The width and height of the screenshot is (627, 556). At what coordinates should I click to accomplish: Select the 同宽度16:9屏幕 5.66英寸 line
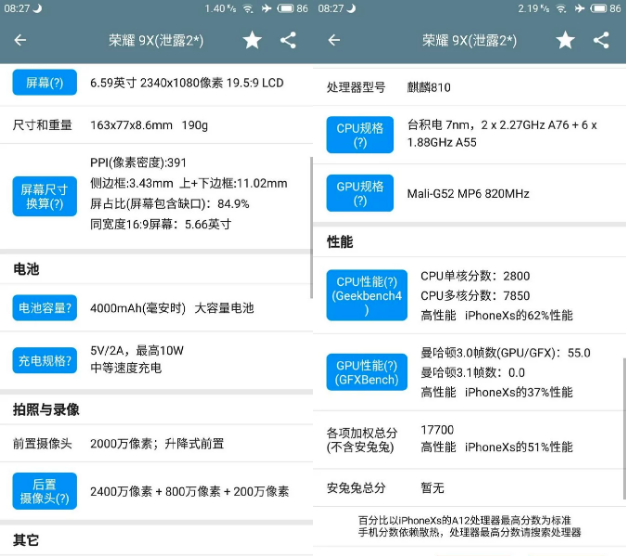point(160,224)
